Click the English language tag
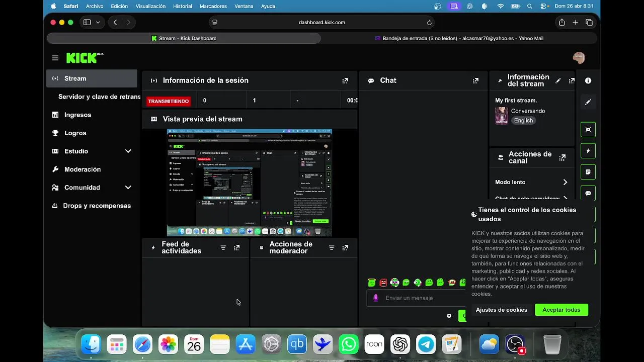 click(523, 121)
